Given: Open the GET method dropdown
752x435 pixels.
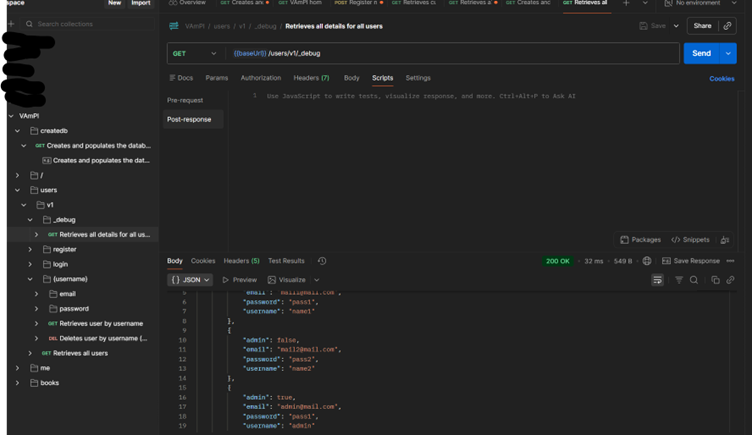Looking at the screenshot, I should tap(195, 53).
